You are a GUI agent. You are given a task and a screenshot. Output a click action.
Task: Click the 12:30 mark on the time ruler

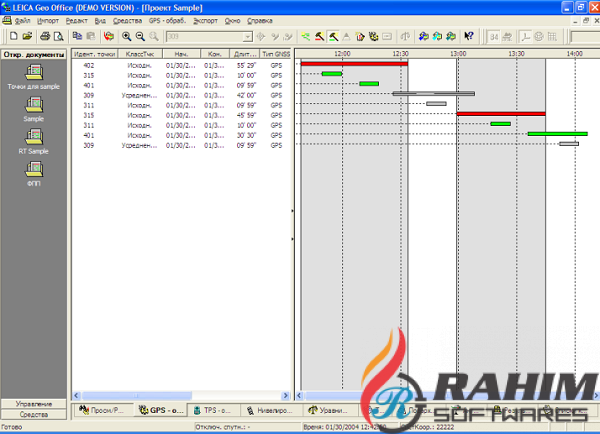400,54
